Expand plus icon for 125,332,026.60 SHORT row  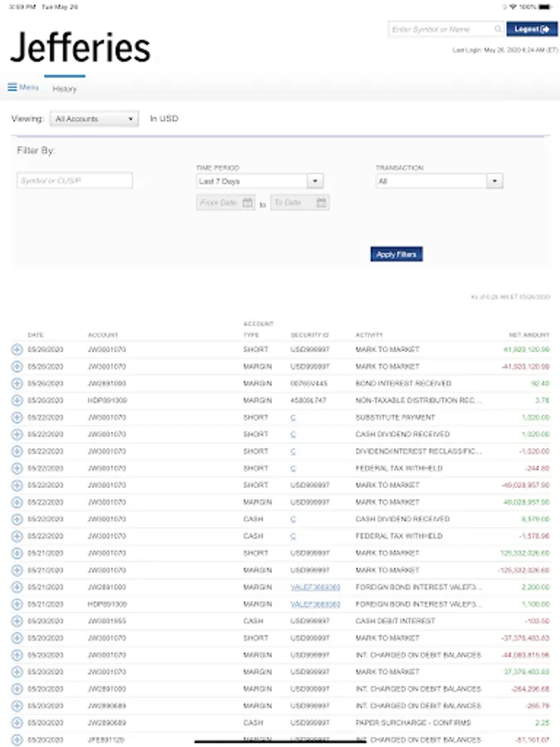tap(17, 553)
